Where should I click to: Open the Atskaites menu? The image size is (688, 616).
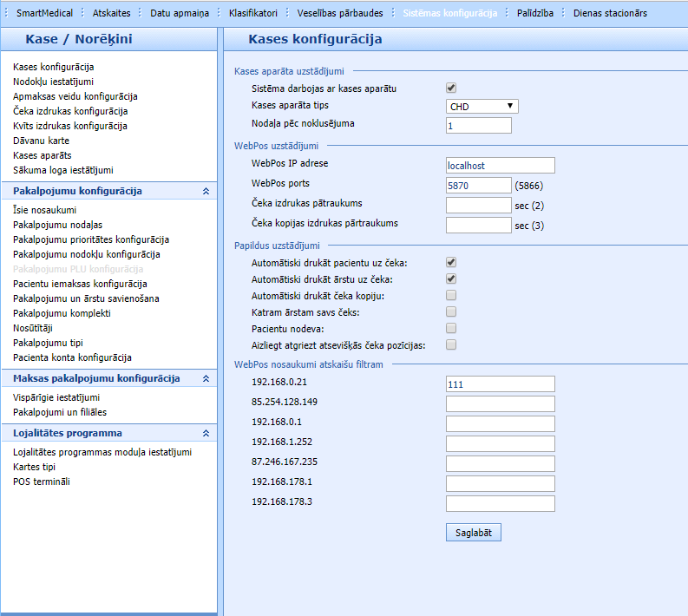(x=111, y=13)
